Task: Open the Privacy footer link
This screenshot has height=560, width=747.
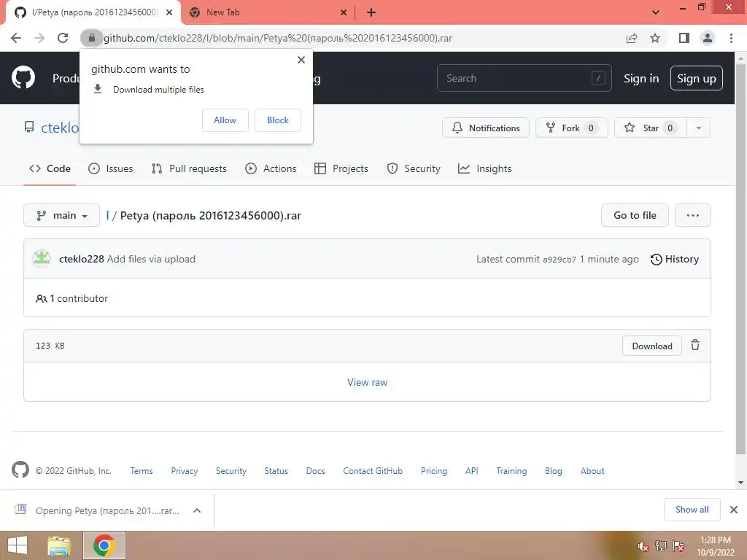Action: click(x=185, y=470)
